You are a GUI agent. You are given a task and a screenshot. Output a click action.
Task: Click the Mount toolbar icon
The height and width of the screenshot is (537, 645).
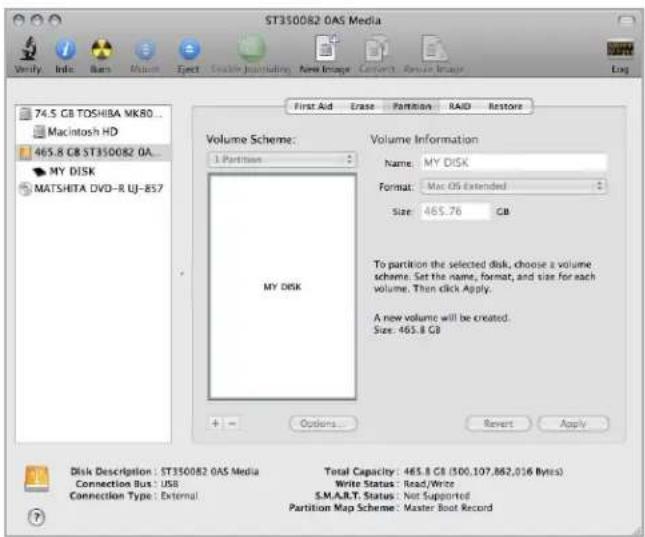pos(145,50)
